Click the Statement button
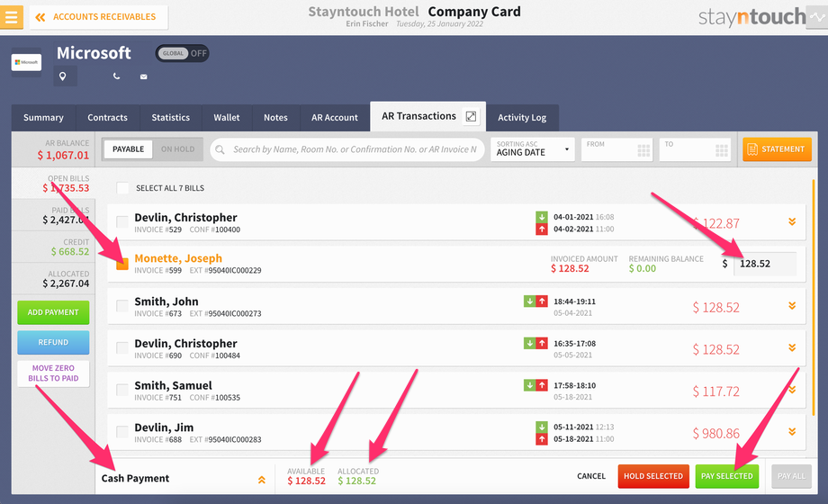This screenshot has height=504, width=828. [x=777, y=149]
